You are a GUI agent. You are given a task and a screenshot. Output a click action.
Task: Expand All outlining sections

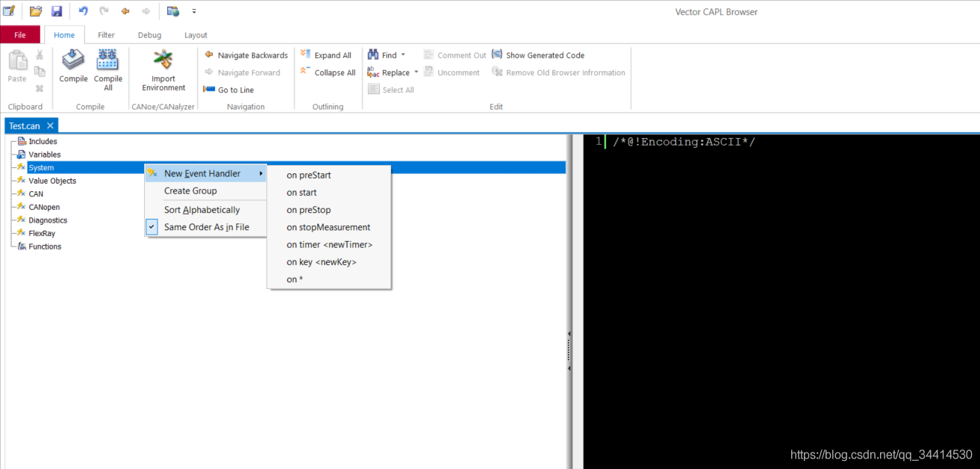[325, 55]
